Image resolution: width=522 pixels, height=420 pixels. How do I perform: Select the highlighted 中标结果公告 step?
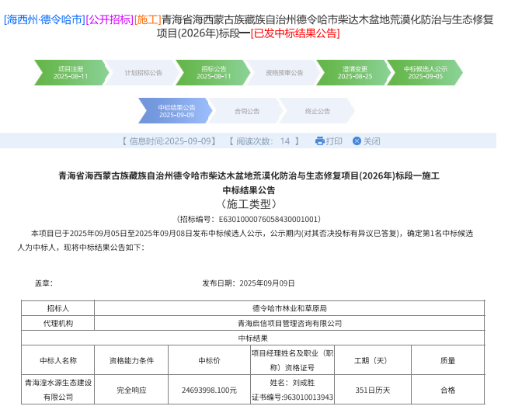click(x=176, y=111)
